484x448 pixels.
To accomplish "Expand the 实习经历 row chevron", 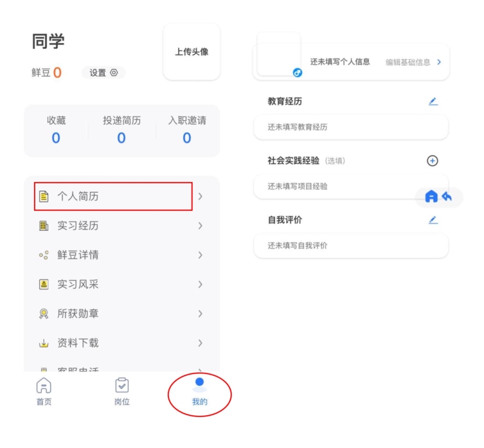I will [x=201, y=226].
